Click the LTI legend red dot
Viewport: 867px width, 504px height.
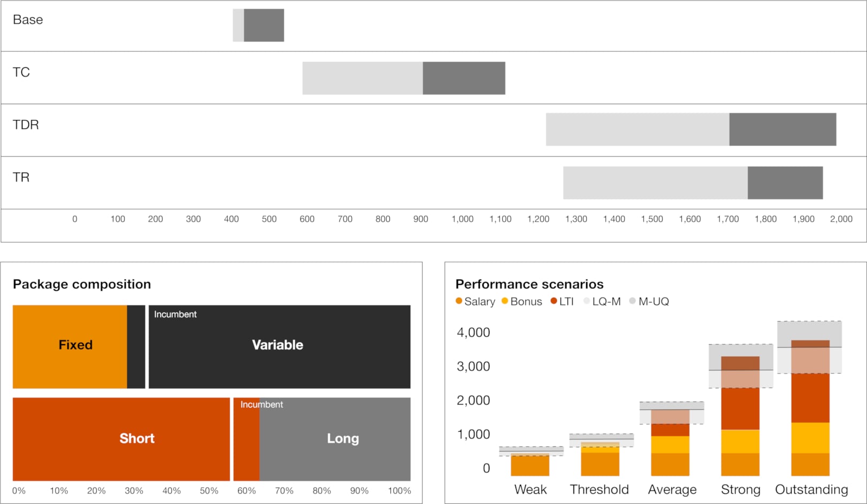pyautogui.click(x=554, y=301)
